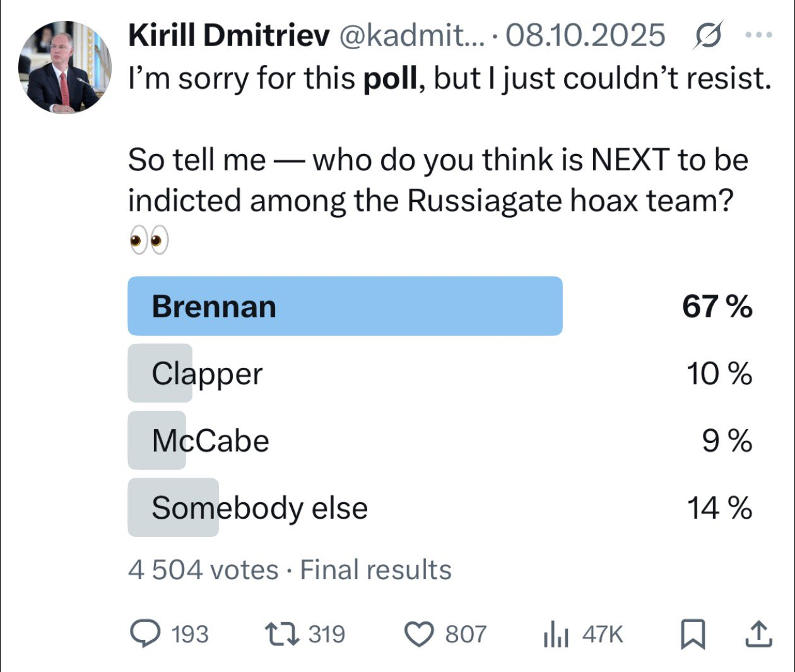
Task: Select the McCabe poll option
Action: tap(210, 440)
